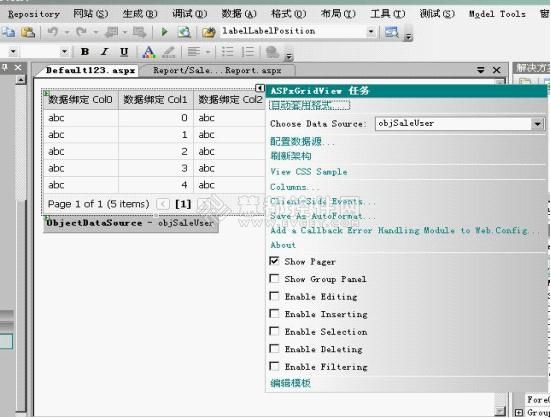
Task: Tick the Enable Selection checkbox
Action: pyautogui.click(x=274, y=331)
